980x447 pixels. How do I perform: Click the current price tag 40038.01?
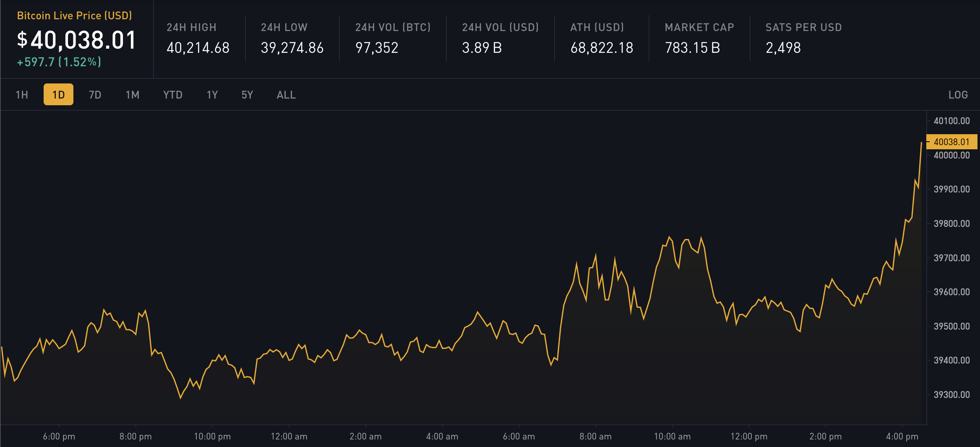pyautogui.click(x=951, y=142)
